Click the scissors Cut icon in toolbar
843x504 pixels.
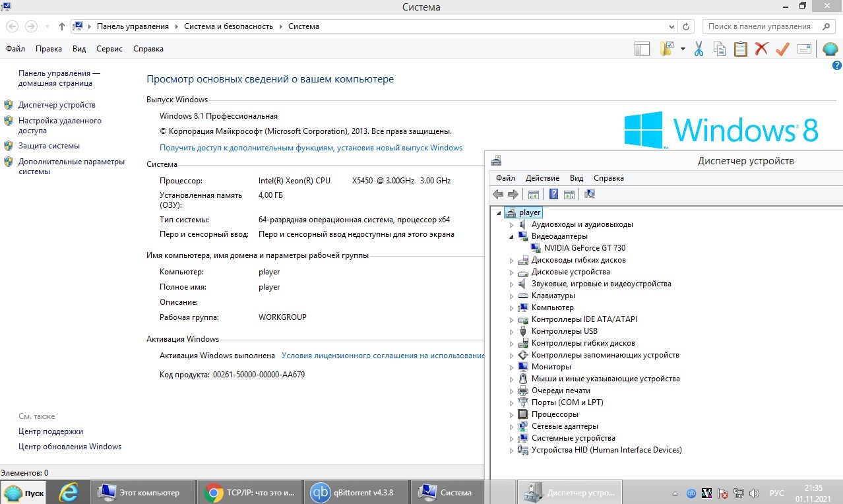pyautogui.click(x=699, y=49)
